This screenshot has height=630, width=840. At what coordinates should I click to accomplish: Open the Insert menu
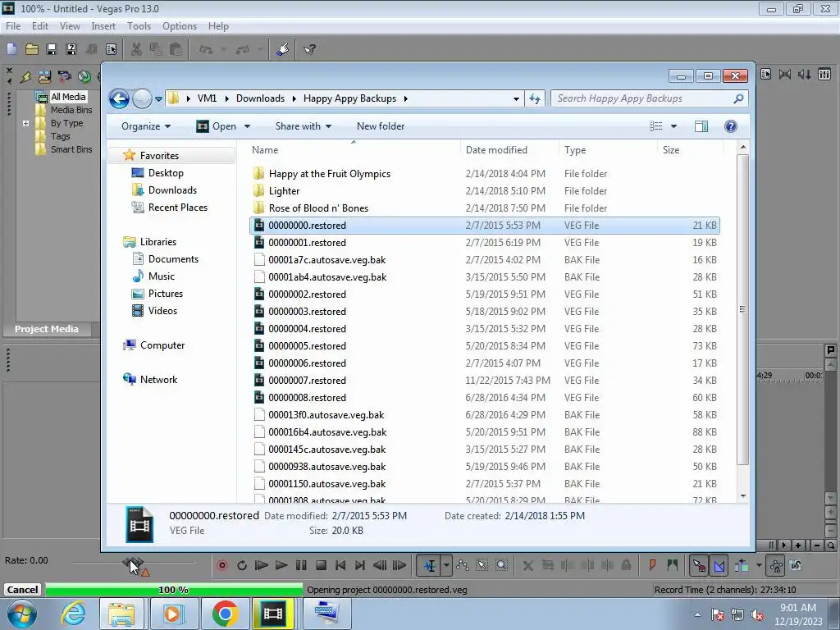point(103,25)
